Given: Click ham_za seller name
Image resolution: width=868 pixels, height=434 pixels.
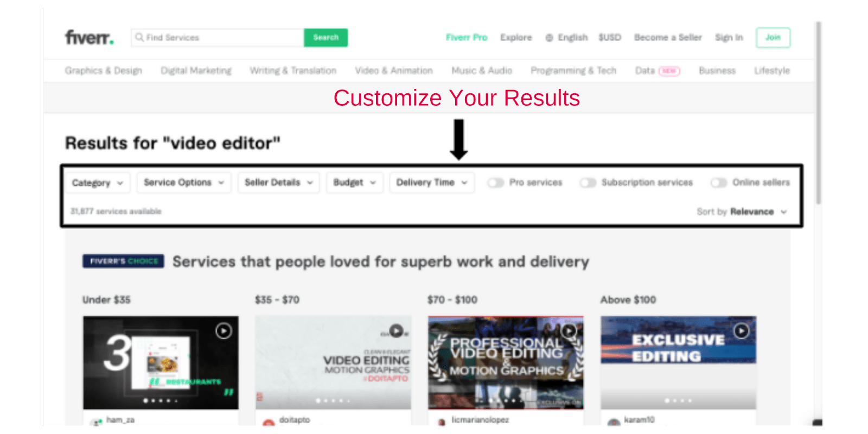Looking at the screenshot, I should 120,420.
